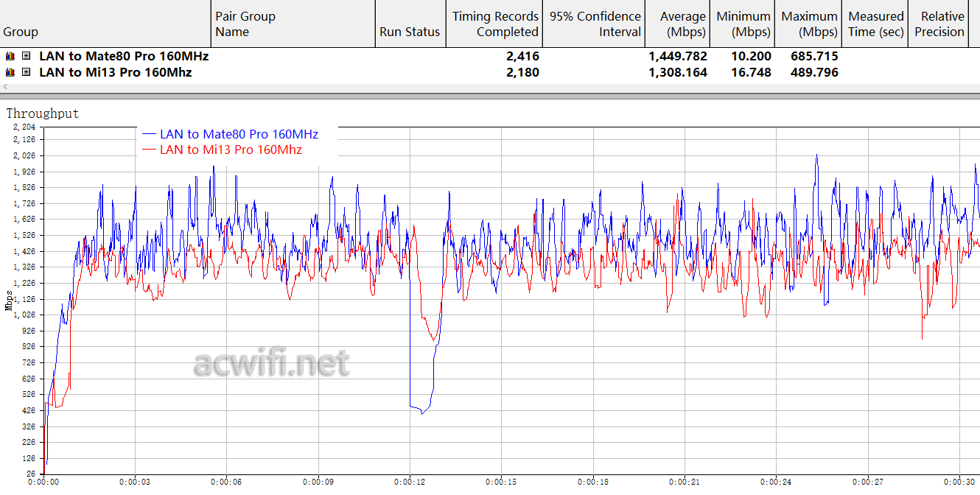Select the LAN to Mate80 Pro 160MHz row

[124, 56]
